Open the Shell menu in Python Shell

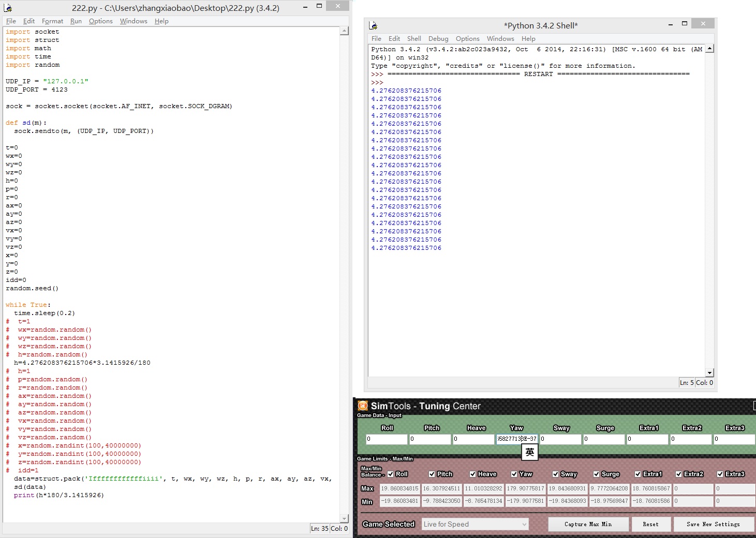click(414, 39)
